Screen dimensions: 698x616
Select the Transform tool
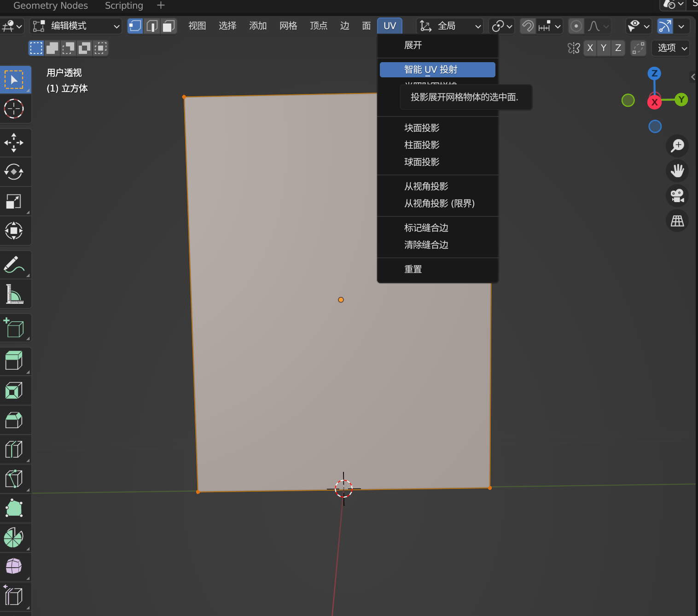[x=14, y=231]
